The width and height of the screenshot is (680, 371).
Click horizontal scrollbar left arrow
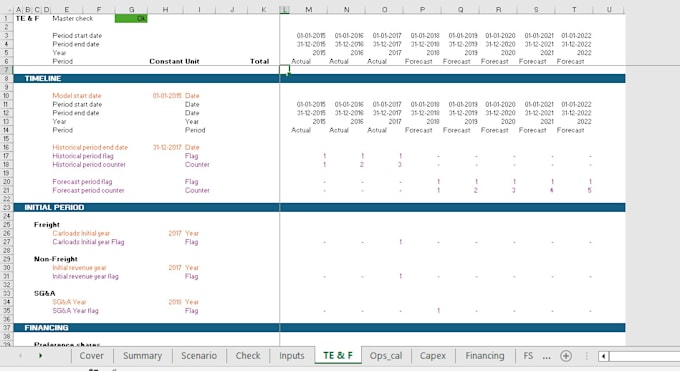click(603, 356)
